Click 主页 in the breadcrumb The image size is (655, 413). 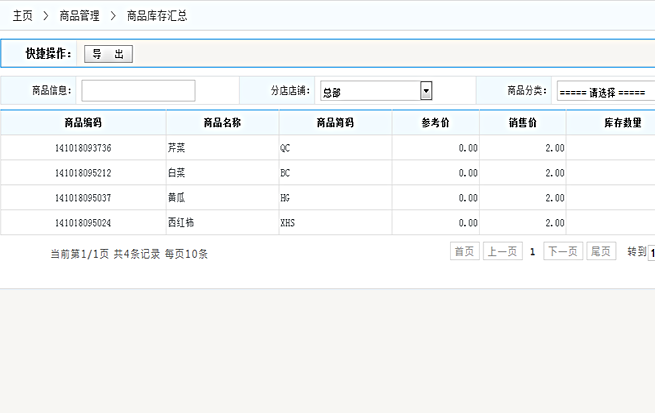point(23,16)
